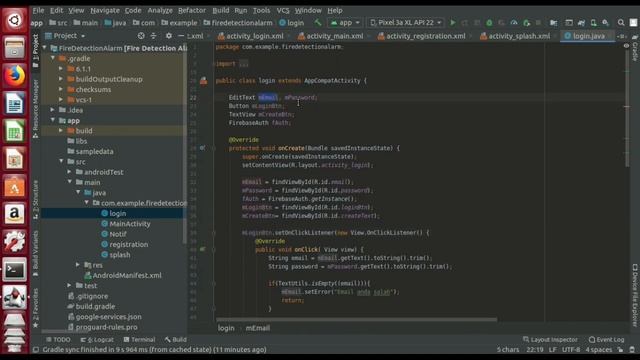
Task: Click the class gutter icon beside login class declaration
Action: [x=203, y=81]
